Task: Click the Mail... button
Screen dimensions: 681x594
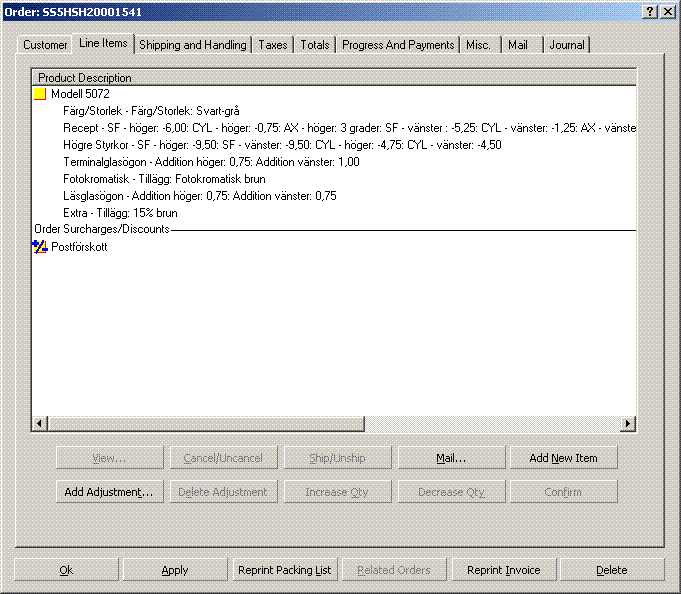Action: tap(451, 458)
